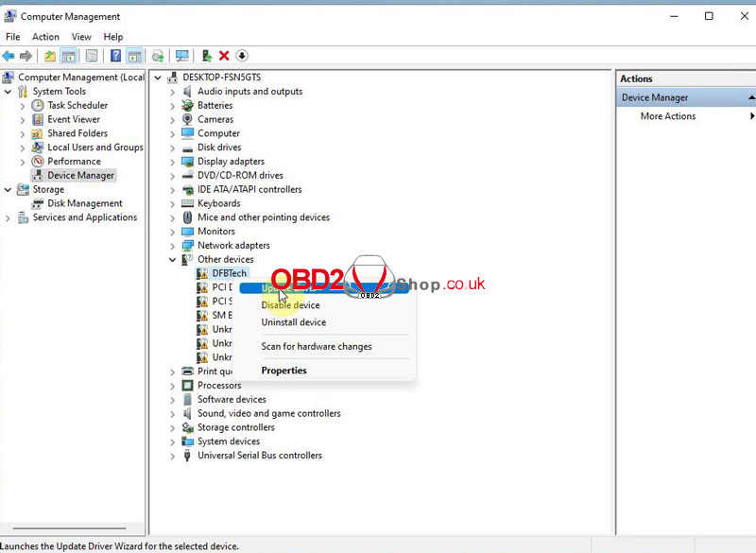Expand the Display adapters category
Screen dimensions: 756x553
[172, 162]
